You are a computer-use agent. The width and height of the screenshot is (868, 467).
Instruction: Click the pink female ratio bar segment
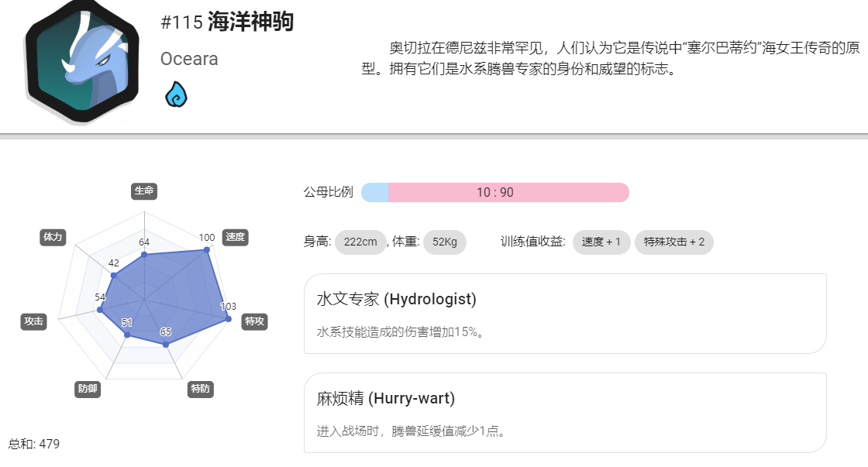point(508,193)
